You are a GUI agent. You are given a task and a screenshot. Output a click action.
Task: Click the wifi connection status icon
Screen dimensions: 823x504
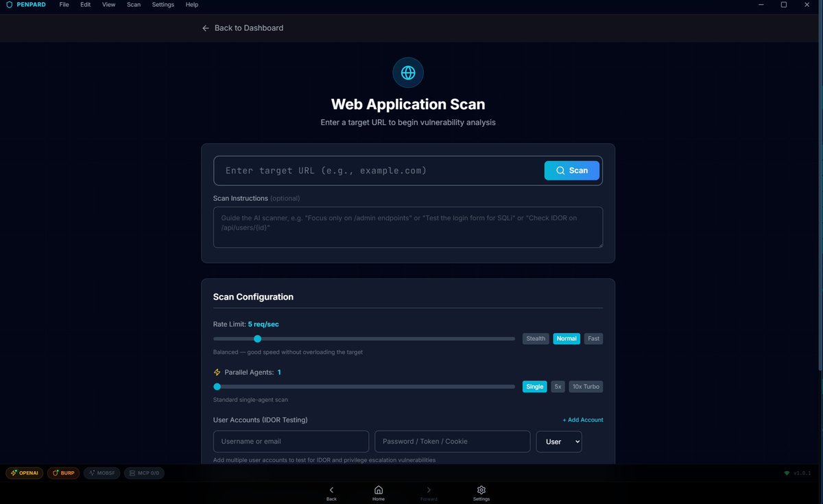pyautogui.click(x=787, y=473)
